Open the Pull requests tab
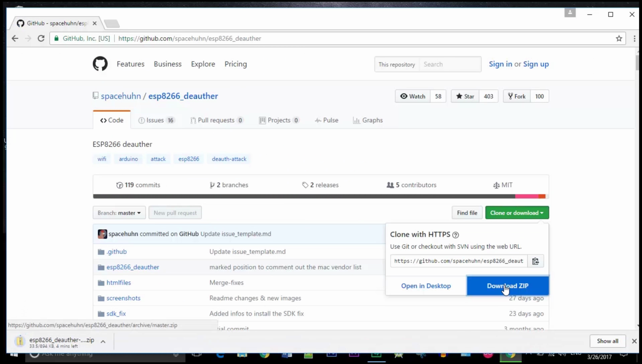This screenshot has height=364, width=642. tap(216, 120)
